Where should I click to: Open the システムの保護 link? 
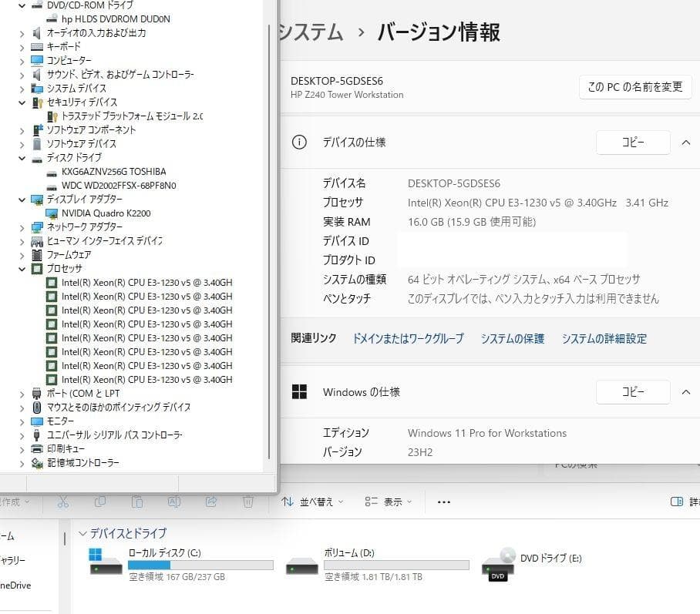(512, 338)
